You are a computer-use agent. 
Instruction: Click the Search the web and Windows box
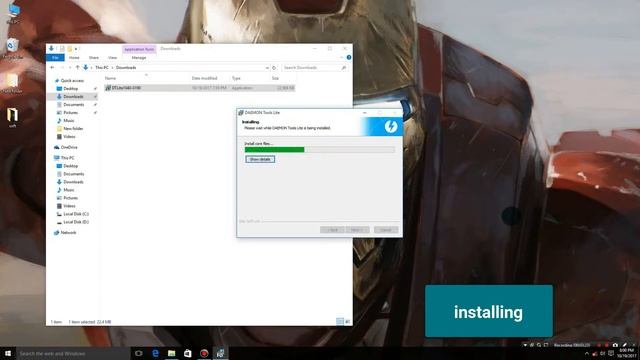73,353
